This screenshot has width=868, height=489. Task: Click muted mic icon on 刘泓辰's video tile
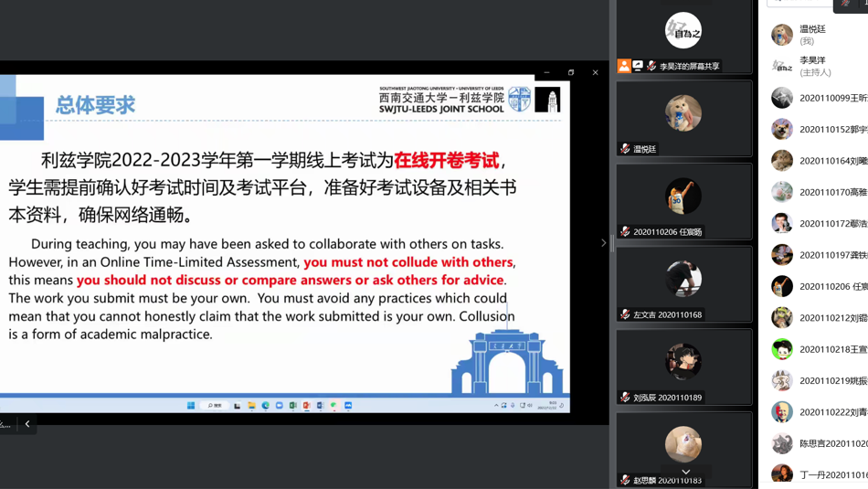[625, 398]
